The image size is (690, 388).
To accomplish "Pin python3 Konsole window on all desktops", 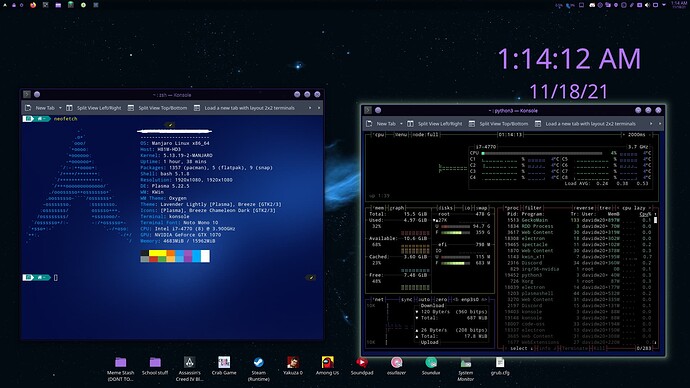I will tap(378, 110).
